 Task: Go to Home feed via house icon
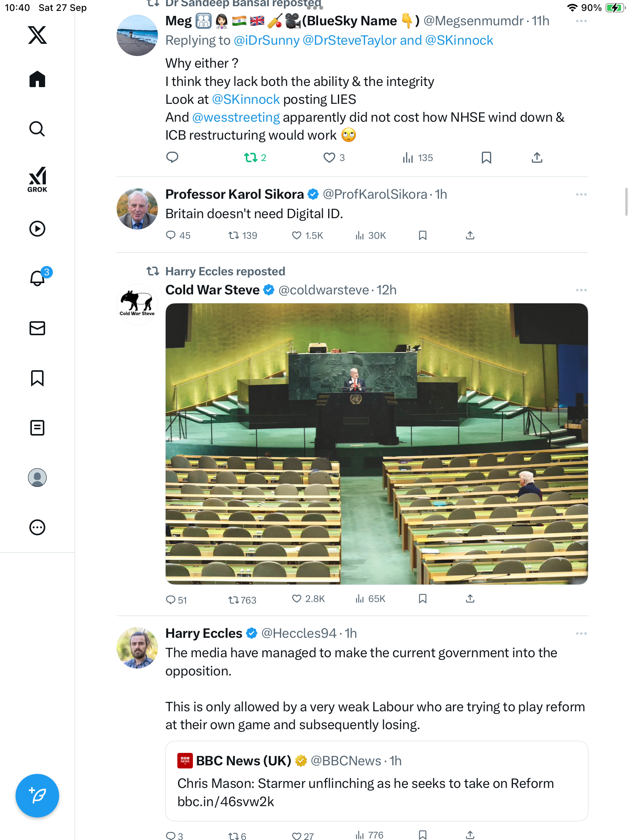[37, 79]
